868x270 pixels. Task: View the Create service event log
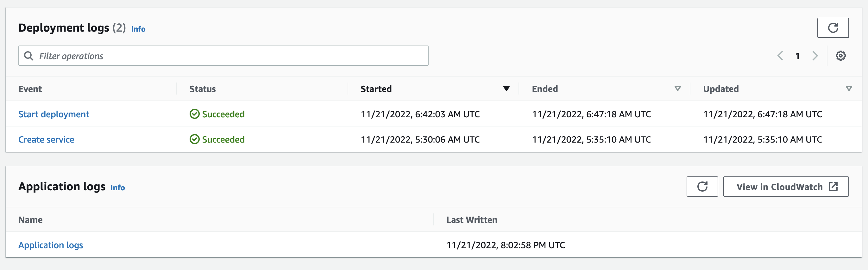[x=46, y=139]
